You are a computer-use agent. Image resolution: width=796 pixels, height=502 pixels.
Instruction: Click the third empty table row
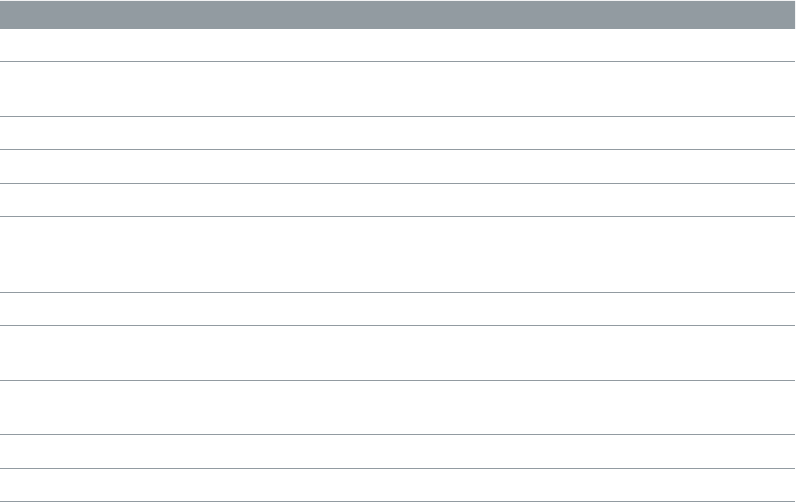coord(398,133)
